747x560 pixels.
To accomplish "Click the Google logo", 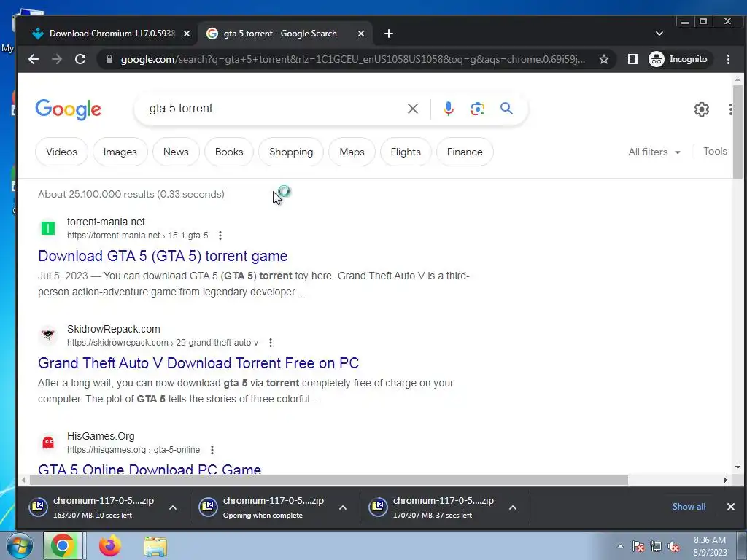I will [x=68, y=109].
